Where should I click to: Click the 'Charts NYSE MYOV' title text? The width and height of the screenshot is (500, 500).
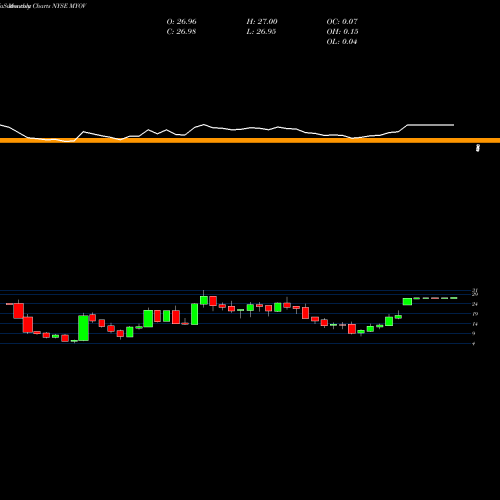click(59, 6)
